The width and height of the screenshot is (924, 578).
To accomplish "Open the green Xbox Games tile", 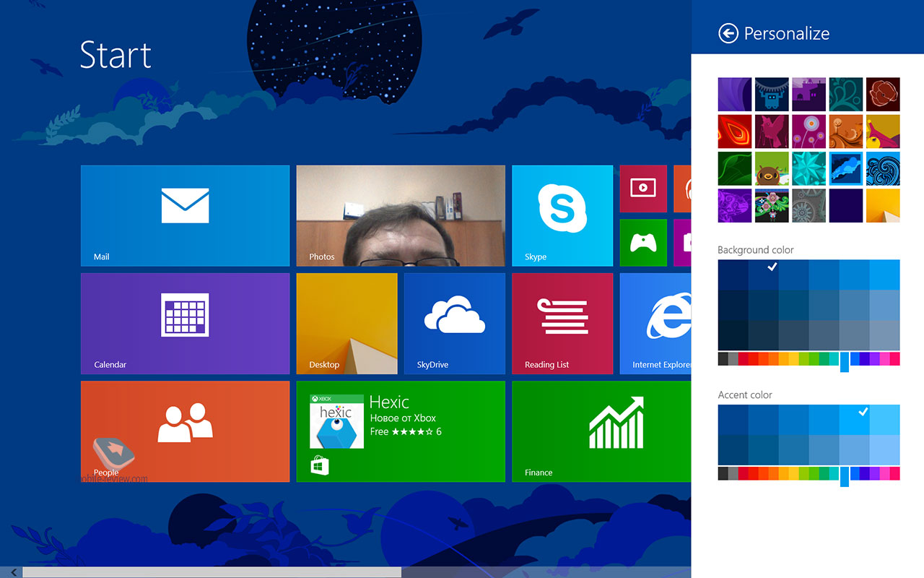I will coord(643,243).
